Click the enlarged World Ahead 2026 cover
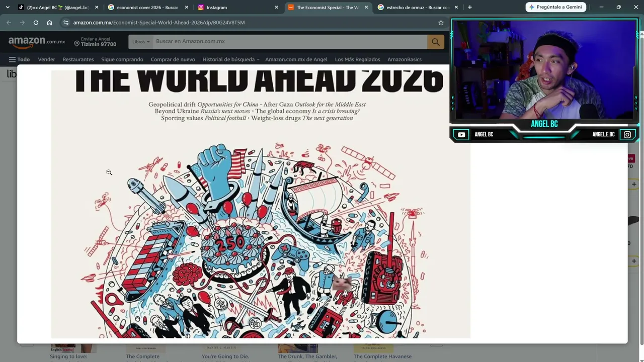The width and height of the screenshot is (644, 362). coord(261,204)
